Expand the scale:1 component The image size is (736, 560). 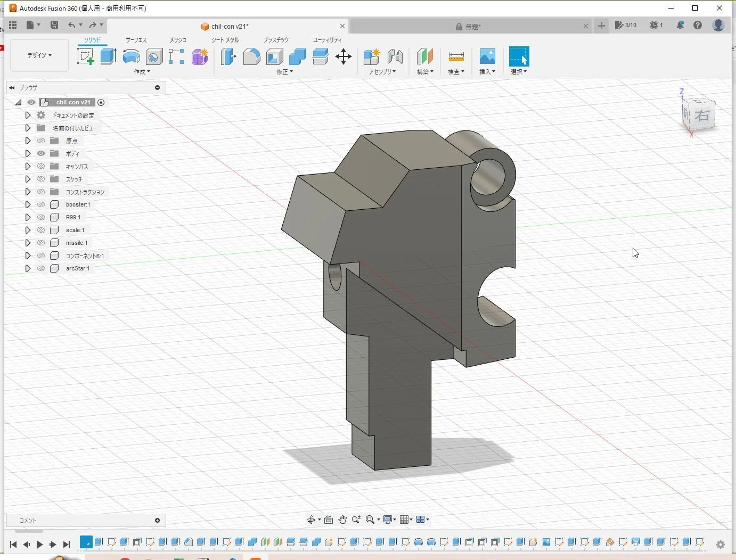(28, 230)
